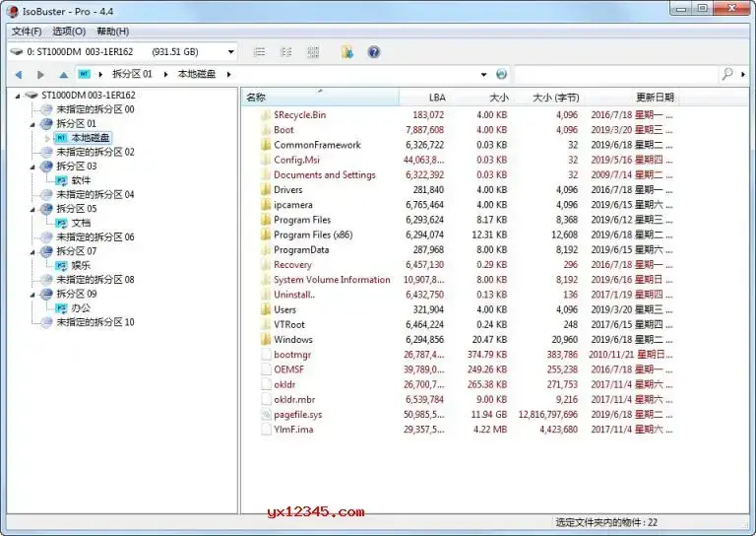Click into the search input field
Image resolution: width=756 pixels, height=536 pixels.
(616, 74)
